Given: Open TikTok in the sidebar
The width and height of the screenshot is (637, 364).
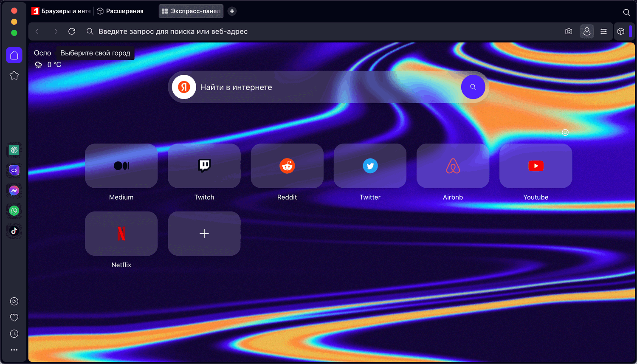Looking at the screenshot, I should click(14, 231).
